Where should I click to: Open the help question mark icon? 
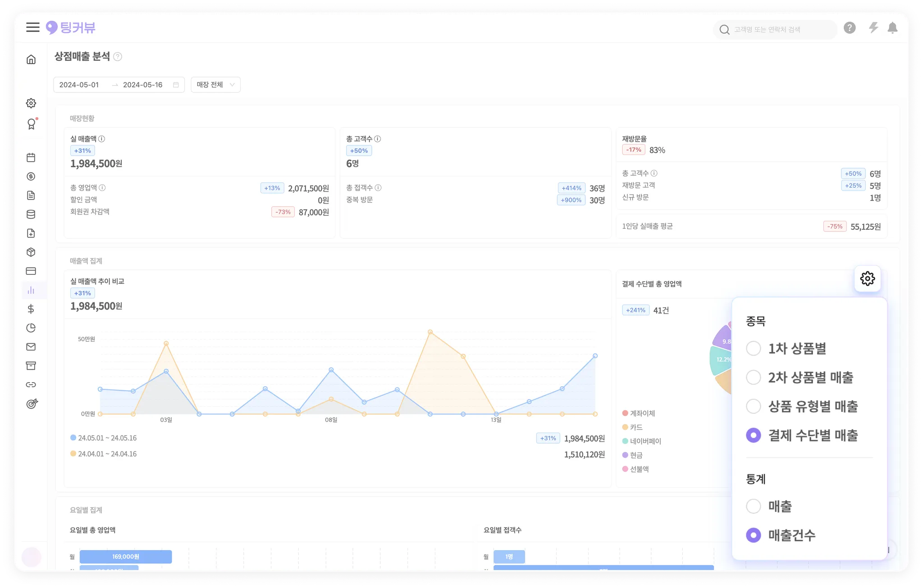(x=850, y=28)
